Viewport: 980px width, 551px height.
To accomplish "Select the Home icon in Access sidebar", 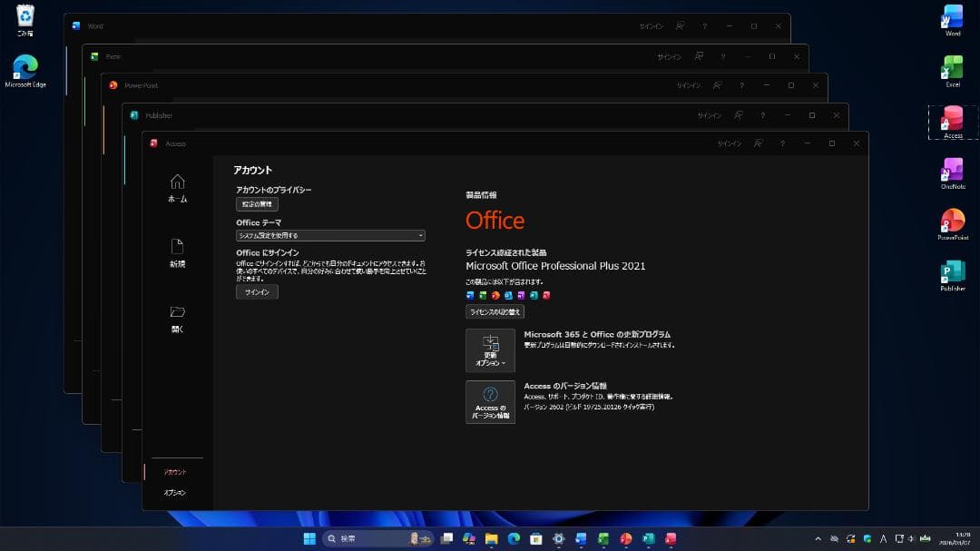I will (177, 186).
